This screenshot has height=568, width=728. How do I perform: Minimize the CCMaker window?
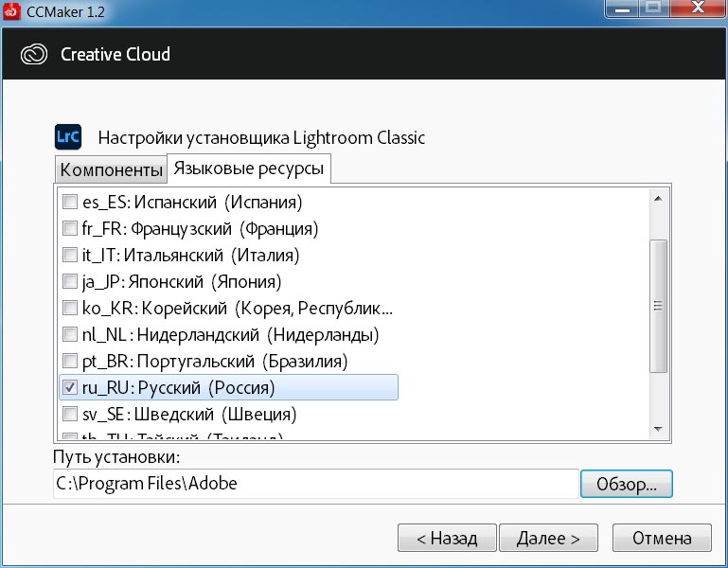(x=622, y=9)
